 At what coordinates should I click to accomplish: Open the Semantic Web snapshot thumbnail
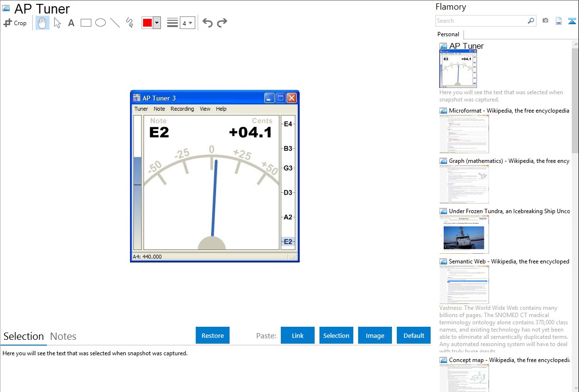[x=464, y=285]
